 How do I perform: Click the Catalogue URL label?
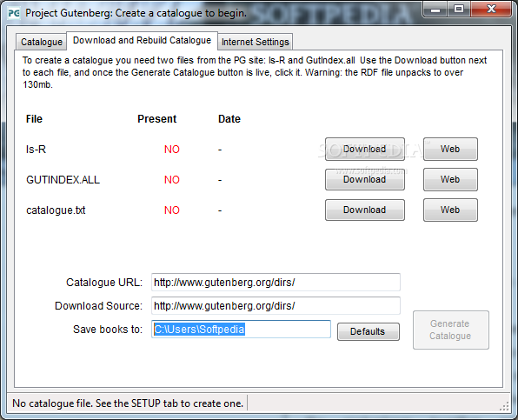point(104,283)
